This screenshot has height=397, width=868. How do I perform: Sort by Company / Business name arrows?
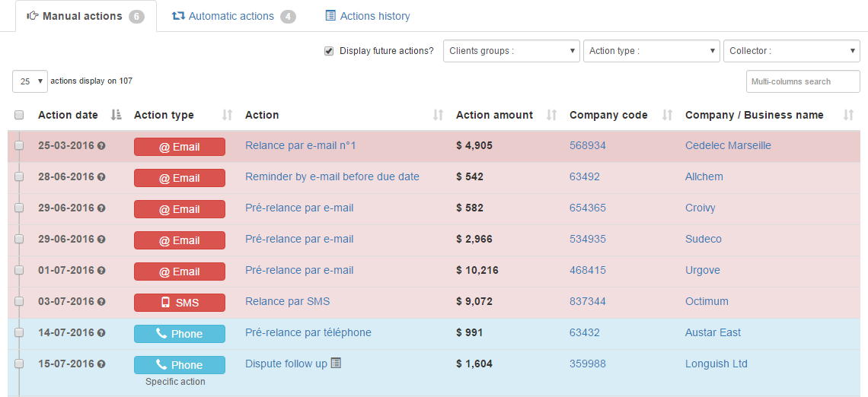(848, 115)
